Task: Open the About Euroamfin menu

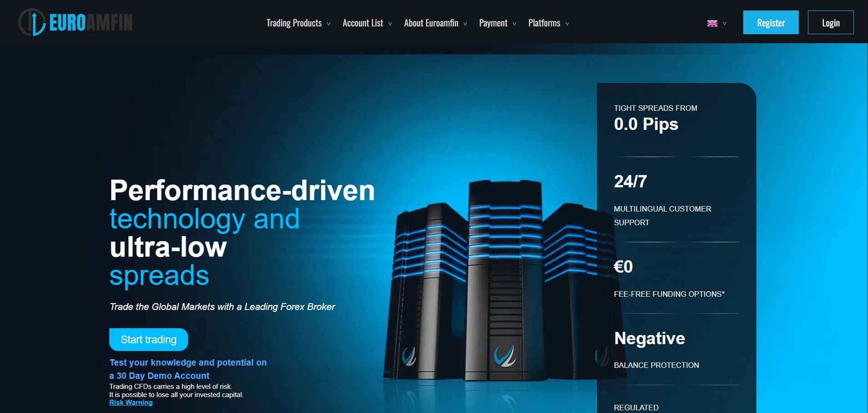Action: (x=431, y=23)
